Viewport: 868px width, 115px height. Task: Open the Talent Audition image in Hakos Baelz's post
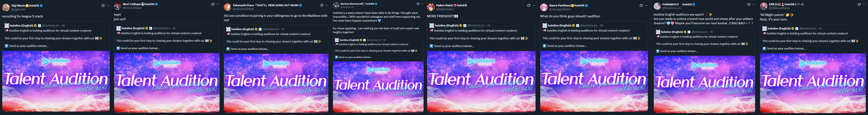coord(481,81)
